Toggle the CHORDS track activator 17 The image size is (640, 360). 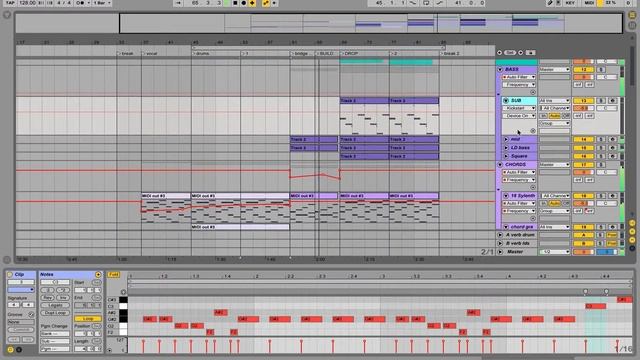pyautogui.click(x=583, y=164)
